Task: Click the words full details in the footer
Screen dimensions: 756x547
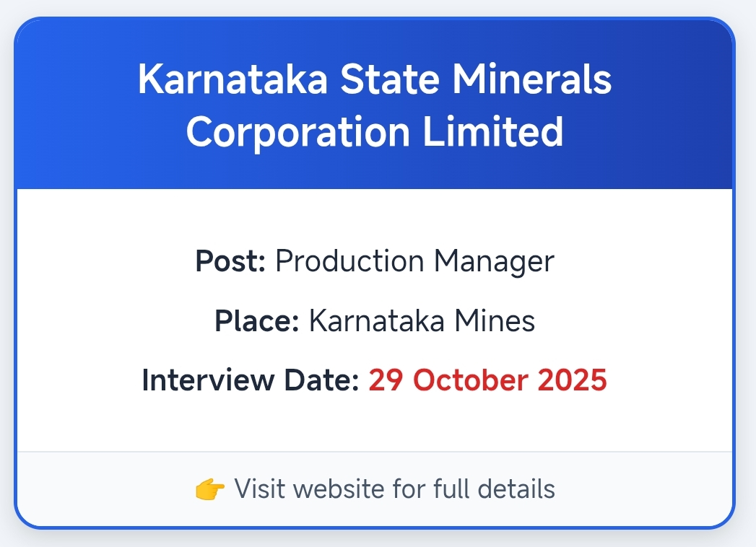Action: (494, 489)
